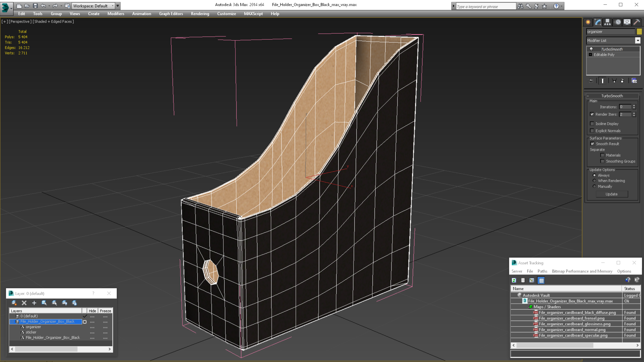Click the Freeze column header in Layer dialog
The image size is (644, 362).
(105, 311)
